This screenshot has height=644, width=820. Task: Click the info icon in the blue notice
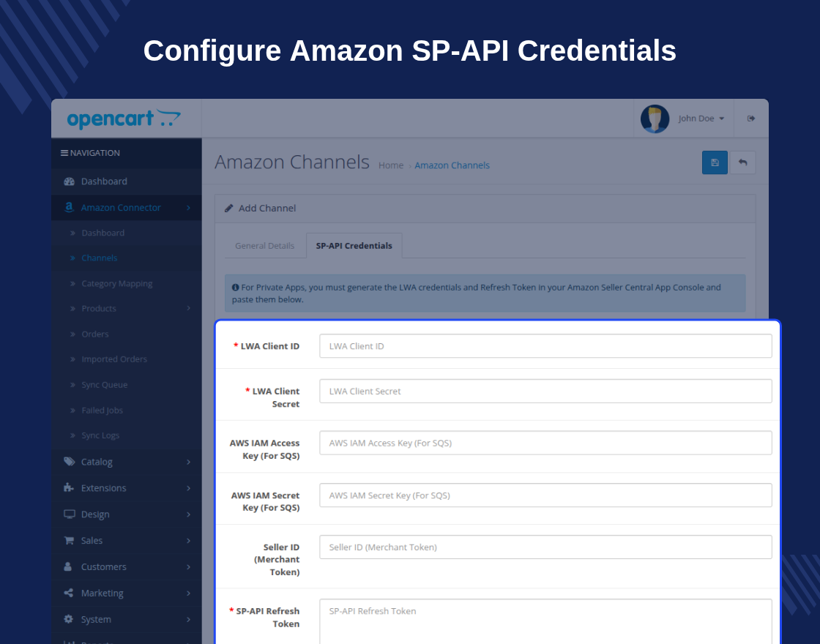click(235, 288)
